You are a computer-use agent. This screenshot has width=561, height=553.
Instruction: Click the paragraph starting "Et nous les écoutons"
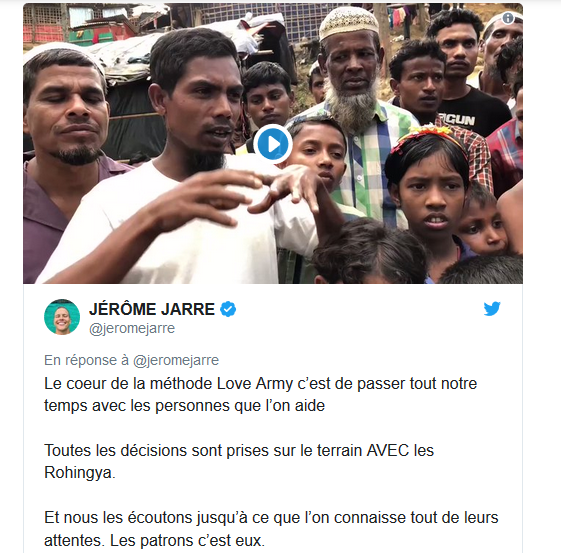(271, 529)
